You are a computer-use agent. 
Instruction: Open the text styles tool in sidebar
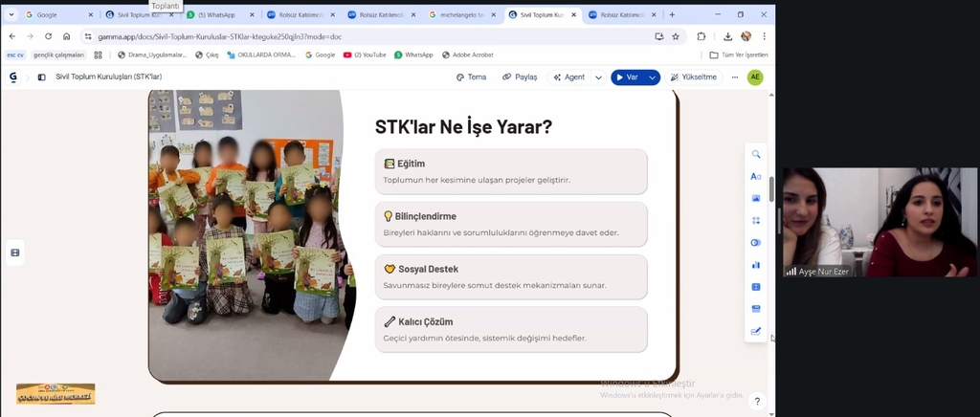click(756, 176)
